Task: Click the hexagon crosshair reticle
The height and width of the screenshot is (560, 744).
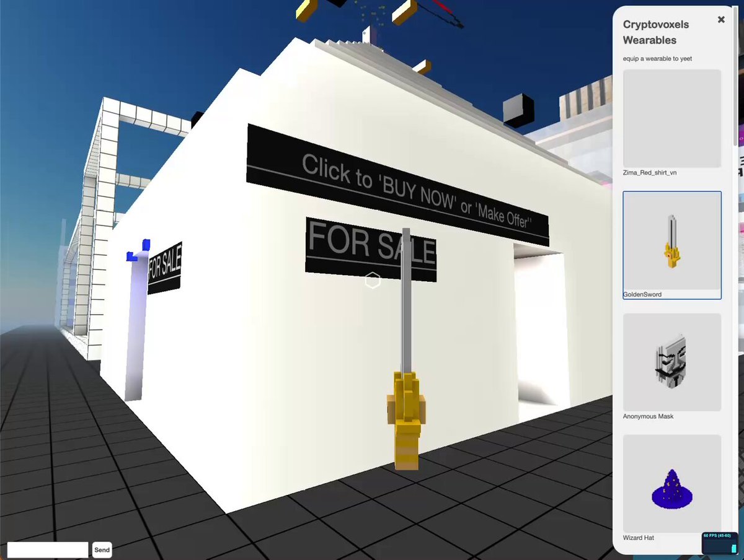Action: (x=372, y=280)
